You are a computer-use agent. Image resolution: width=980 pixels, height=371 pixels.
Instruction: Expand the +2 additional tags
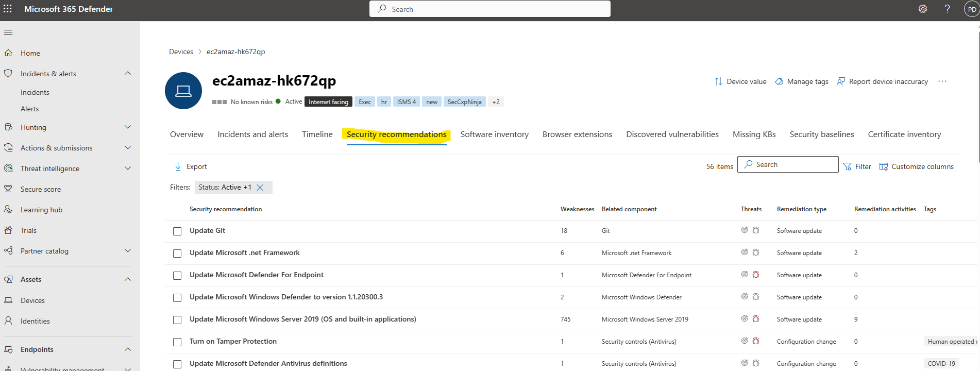click(496, 102)
